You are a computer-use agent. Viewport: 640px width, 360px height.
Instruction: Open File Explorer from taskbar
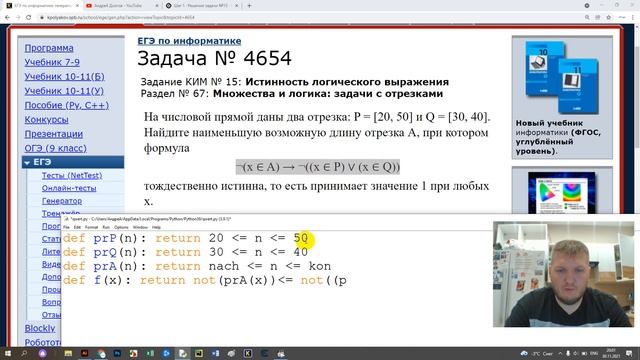(x=68, y=353)
